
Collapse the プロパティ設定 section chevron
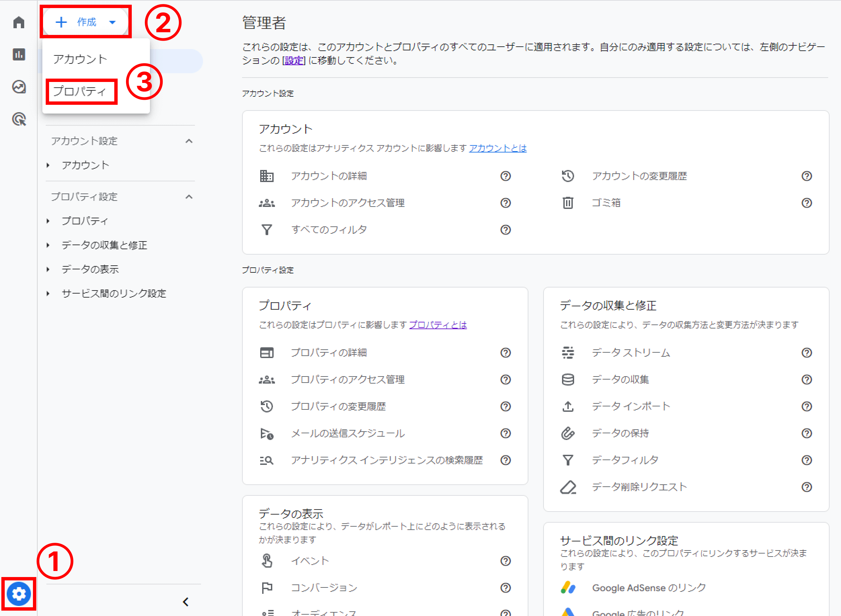click(x=189, y=197)
